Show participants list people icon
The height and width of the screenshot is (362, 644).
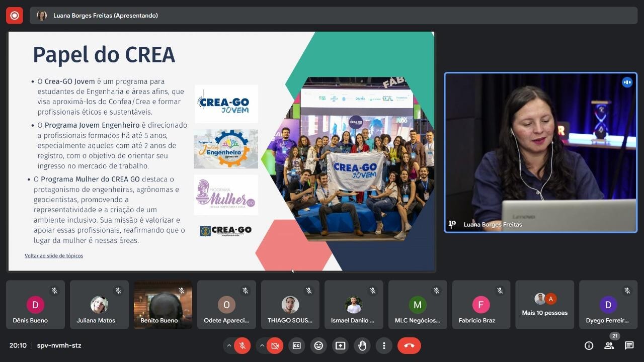(x=609, y=345)
